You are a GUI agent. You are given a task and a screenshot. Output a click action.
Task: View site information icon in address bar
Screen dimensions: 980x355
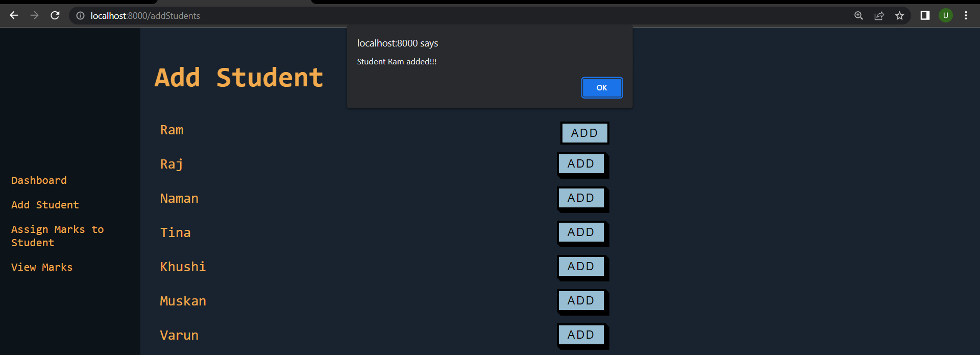click(80, 16)
